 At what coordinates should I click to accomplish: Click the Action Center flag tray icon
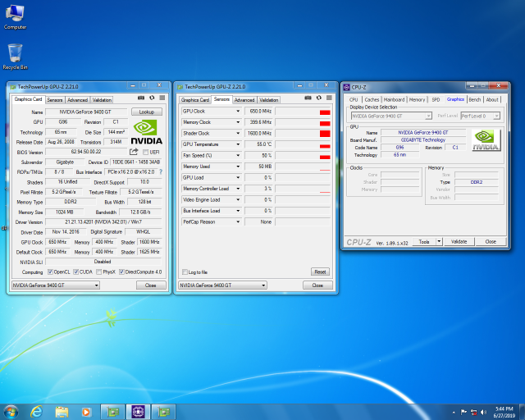pyautogui.click(x=463, y=413)
